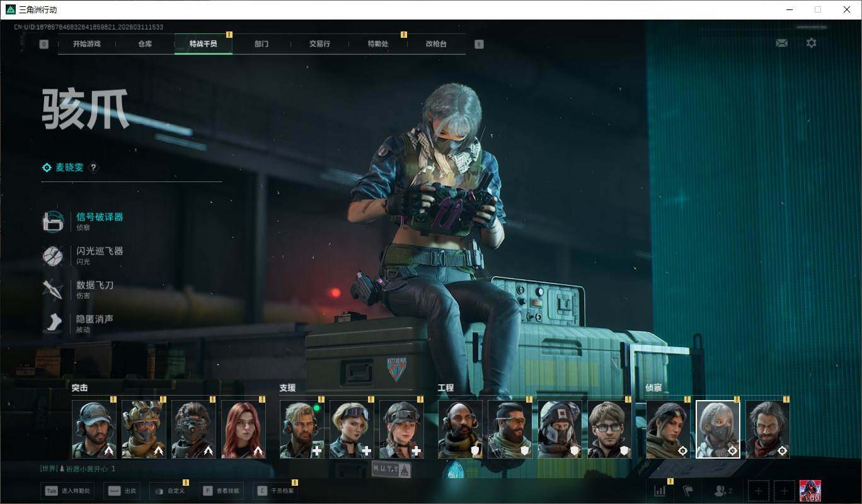Pick the blond male support operator
The width and height of the screenshot is (862, 504).
pos(302,430)
